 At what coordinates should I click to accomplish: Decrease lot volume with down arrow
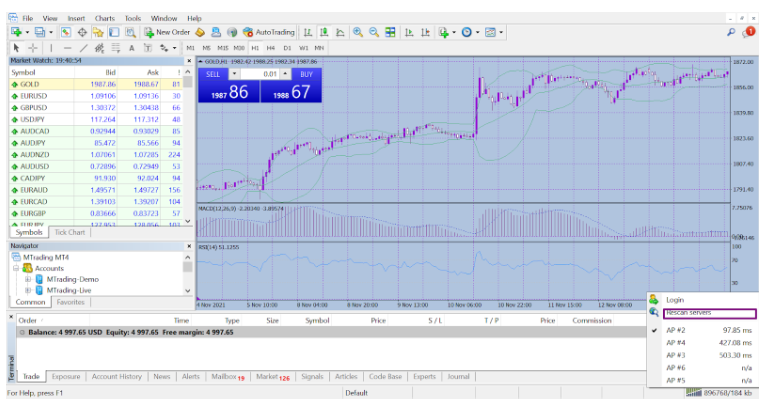(234, 74)
